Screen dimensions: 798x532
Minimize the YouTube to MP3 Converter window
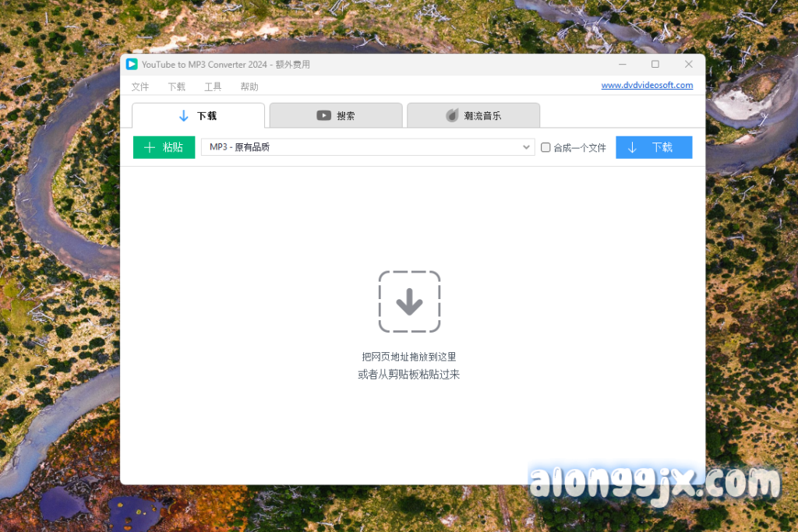(x=623, y=64)
